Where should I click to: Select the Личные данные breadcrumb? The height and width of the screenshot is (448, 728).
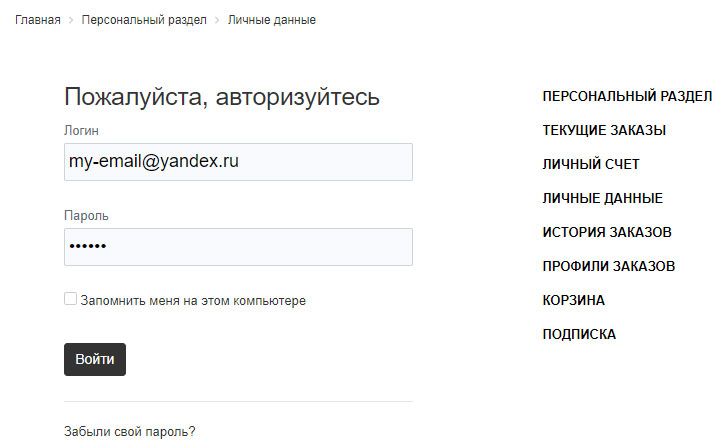click(272, 20)
